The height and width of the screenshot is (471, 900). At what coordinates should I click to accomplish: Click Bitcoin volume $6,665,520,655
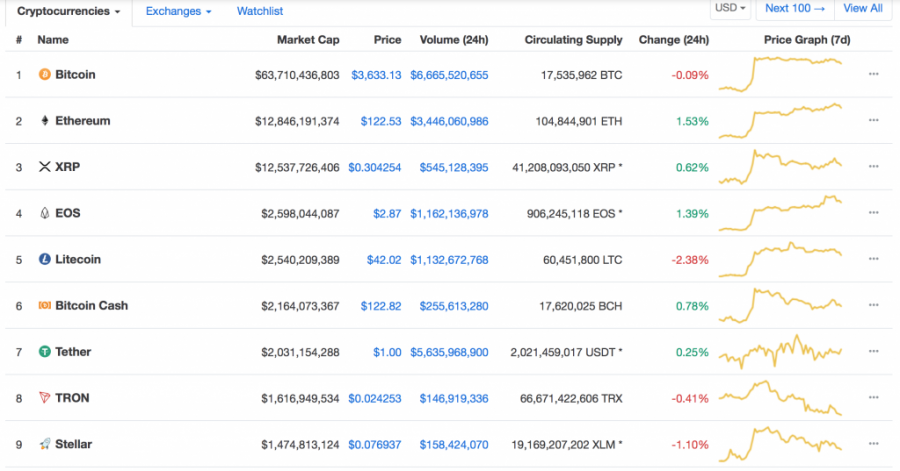pyautogui.click(x=449, y=75)
